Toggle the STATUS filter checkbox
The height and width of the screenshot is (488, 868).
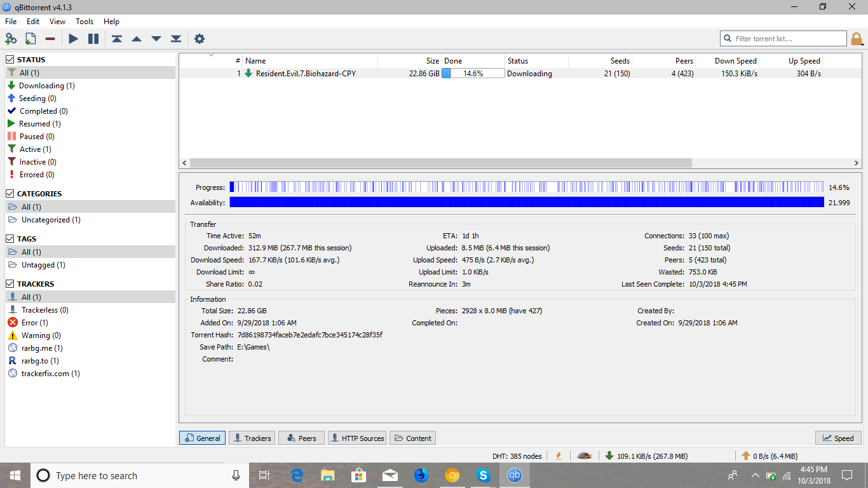pyautogui.click(x=10, y=60)
